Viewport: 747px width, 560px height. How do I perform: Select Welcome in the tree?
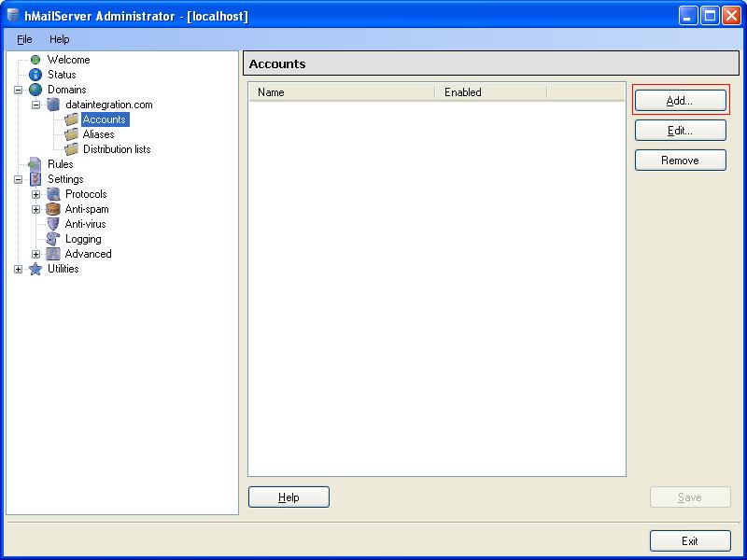tap(68, 60)
